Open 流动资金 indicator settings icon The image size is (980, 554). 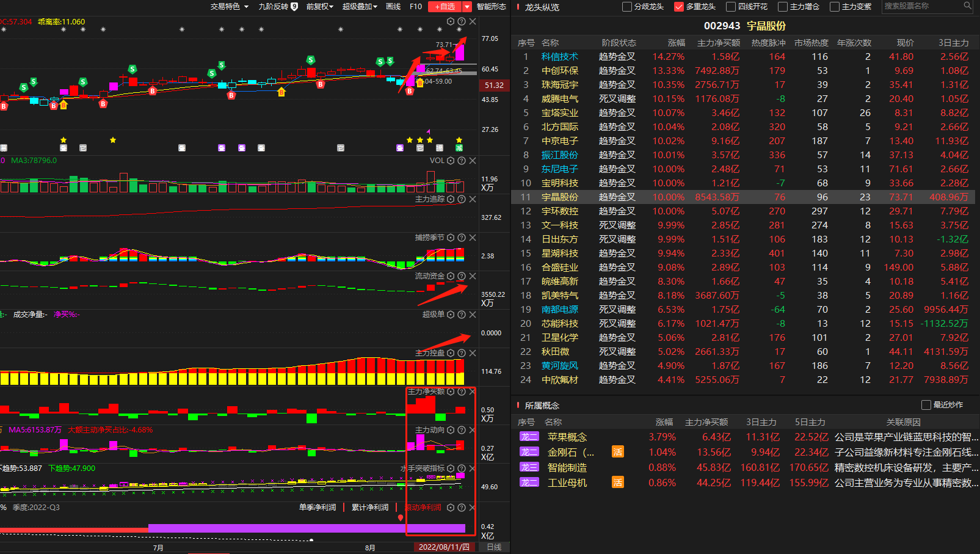(x=451, y=276)
